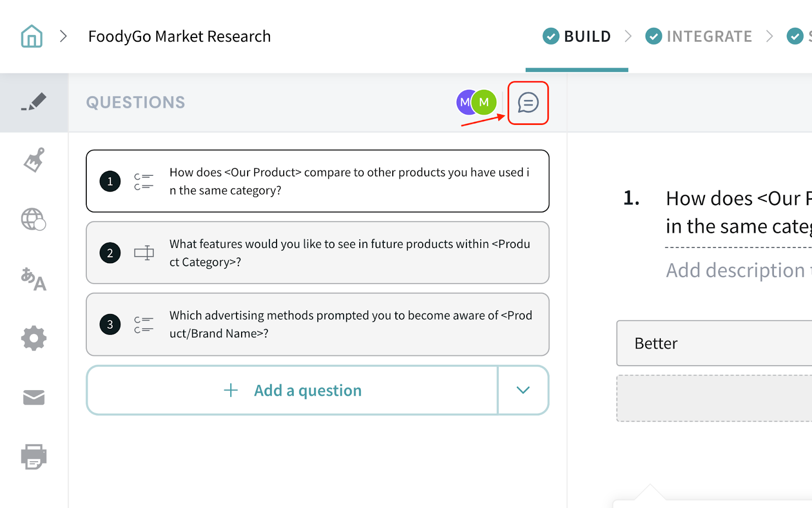This screenshot has width=812, height=508.
Task: Select the pencil build icon in sidebar
Action: (x=34, y=102)
